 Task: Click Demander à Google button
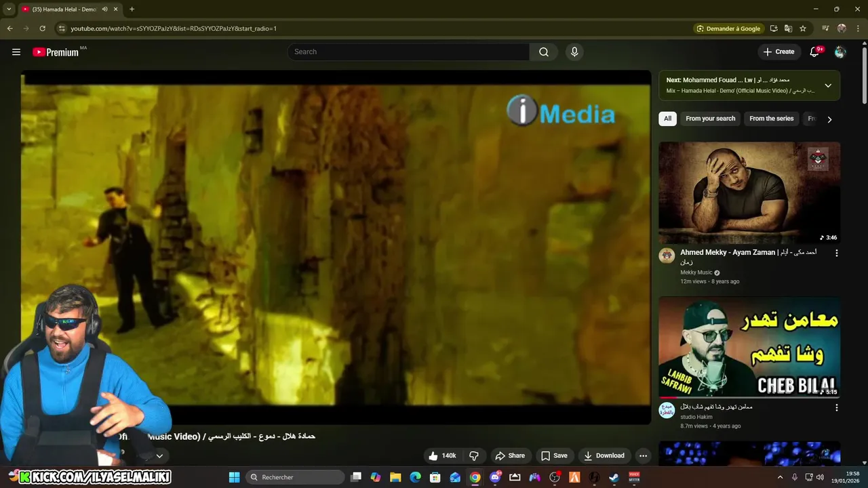tap(728, 28)
